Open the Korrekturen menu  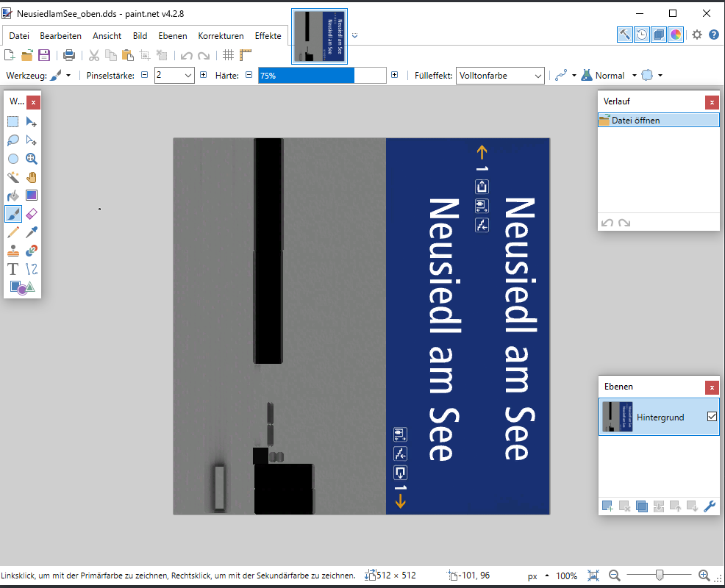point(221,36)
